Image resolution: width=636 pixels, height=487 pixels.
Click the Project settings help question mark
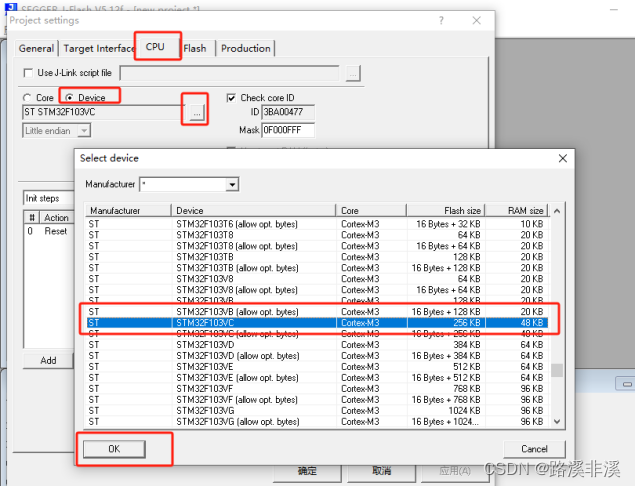(441, 21)
